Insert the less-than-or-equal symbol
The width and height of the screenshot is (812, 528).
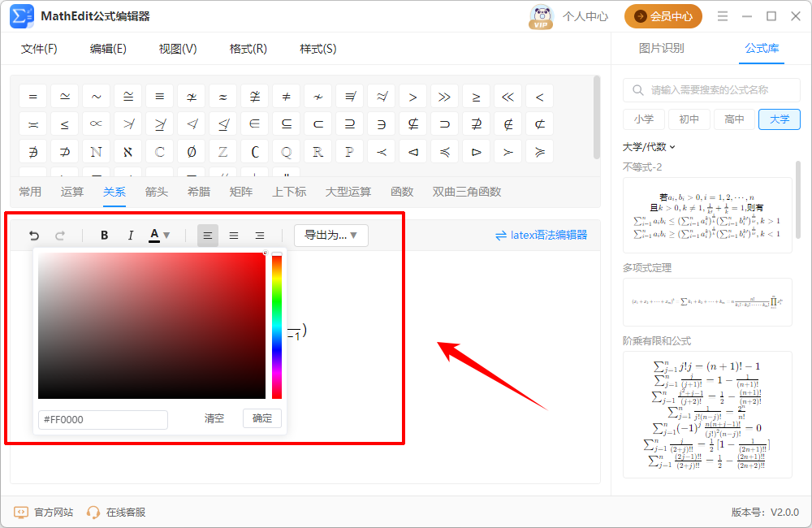pyautogui.click(x=65, y=124)
